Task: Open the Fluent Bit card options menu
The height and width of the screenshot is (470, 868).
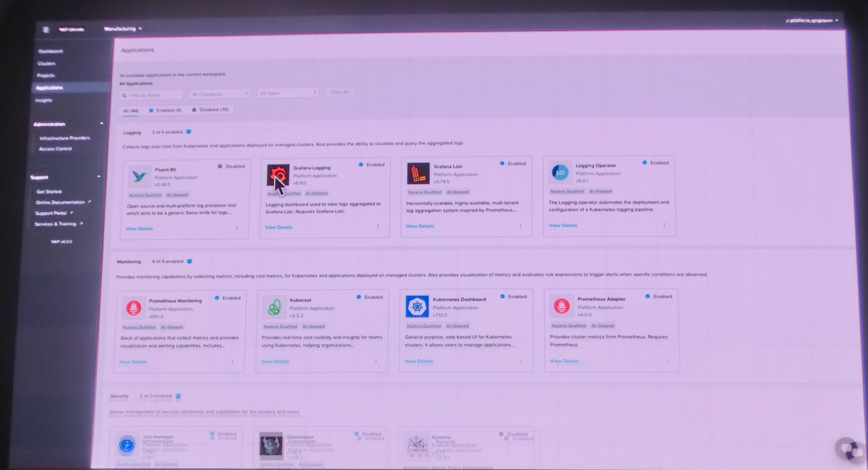Action: coord(237,228)
